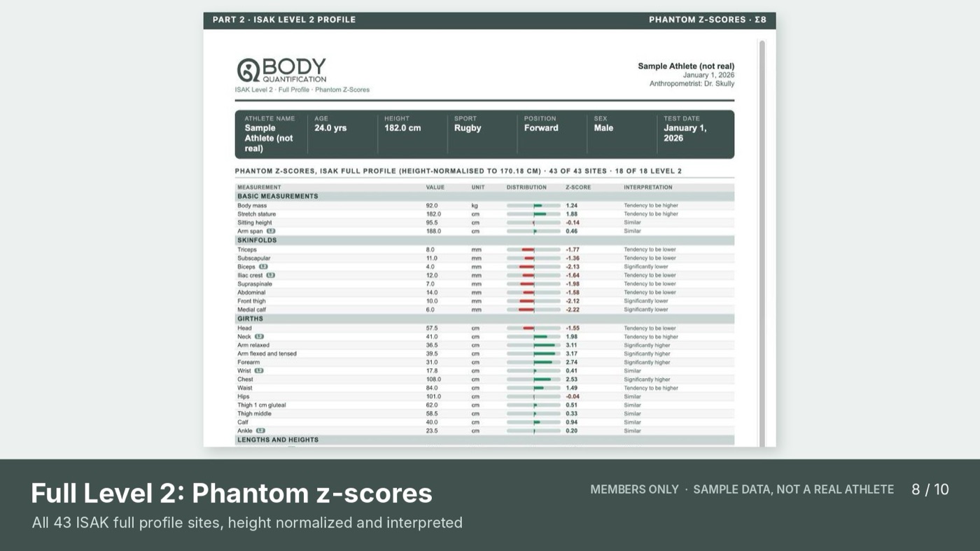
Task: Click the 'MEMBERS ONLY' label
Action: (x=634, y=489)
